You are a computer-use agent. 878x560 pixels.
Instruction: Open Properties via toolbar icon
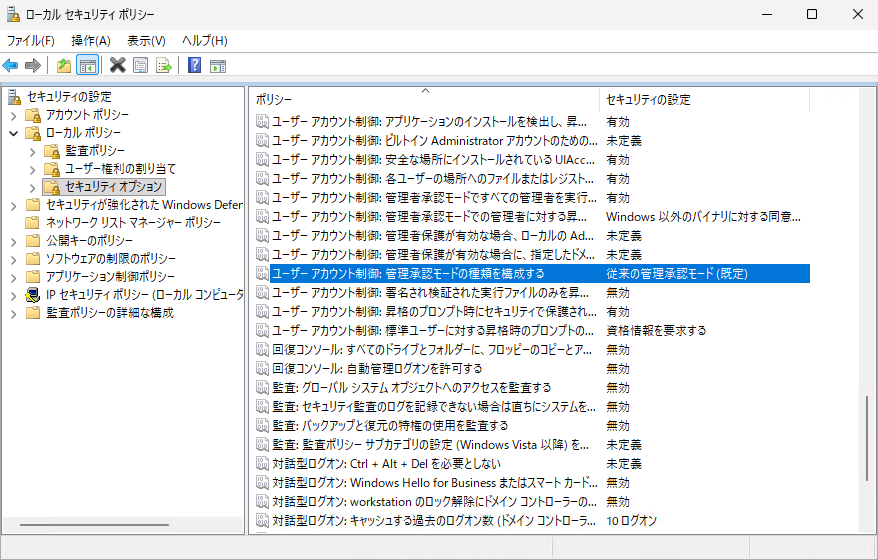[141, 66]
